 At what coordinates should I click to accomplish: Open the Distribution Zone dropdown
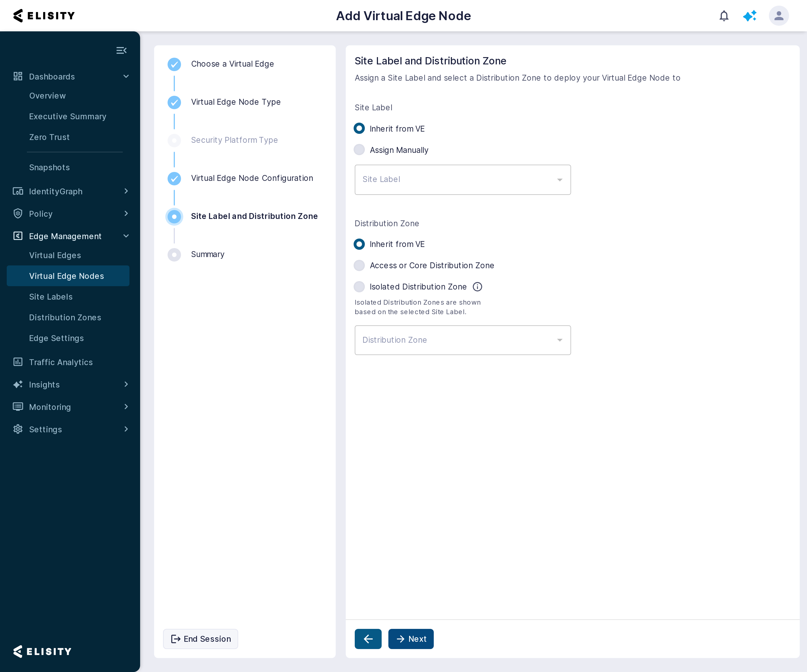(463, 340)
